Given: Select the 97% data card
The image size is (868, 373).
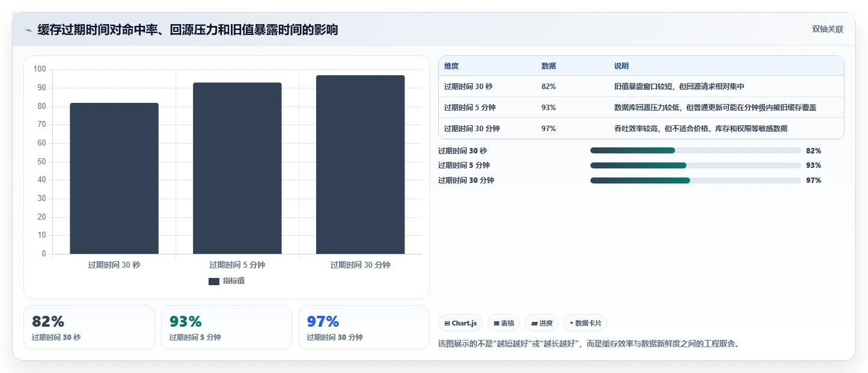Looking at the screenshot, I should click(364, 327).
